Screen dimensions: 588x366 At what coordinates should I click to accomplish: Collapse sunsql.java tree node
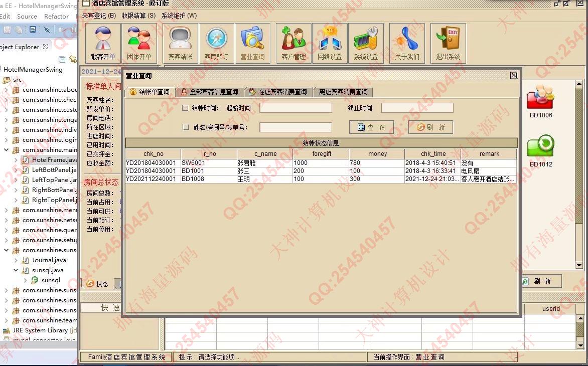click(16, 270)
